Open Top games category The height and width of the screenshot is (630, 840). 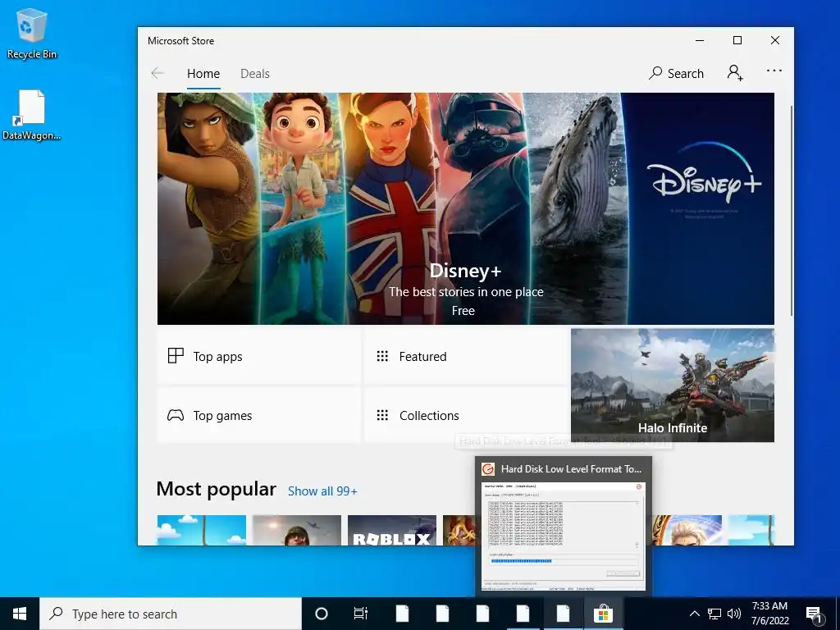(x=258, y=415)
